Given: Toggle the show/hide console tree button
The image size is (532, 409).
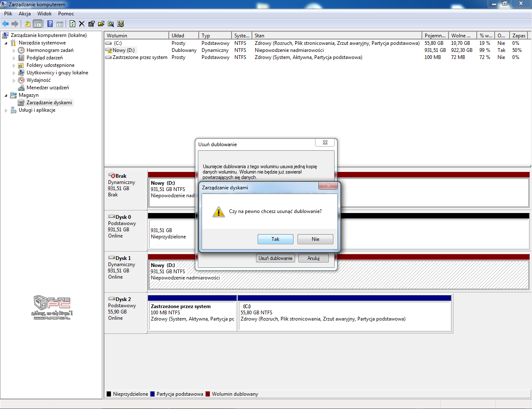Looking at the screenshot, I should tap(38, 24).
